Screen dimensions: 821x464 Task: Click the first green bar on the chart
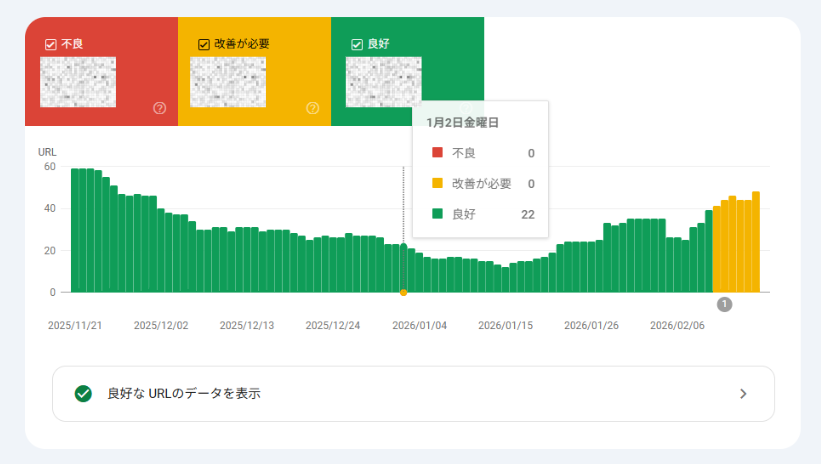pyautogui.click(x=75, y=230)
